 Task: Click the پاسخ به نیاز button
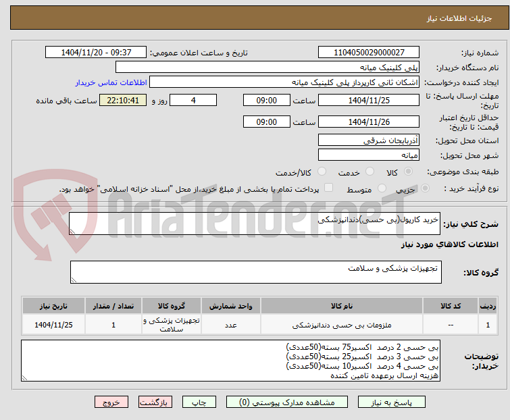coord(391,402)
